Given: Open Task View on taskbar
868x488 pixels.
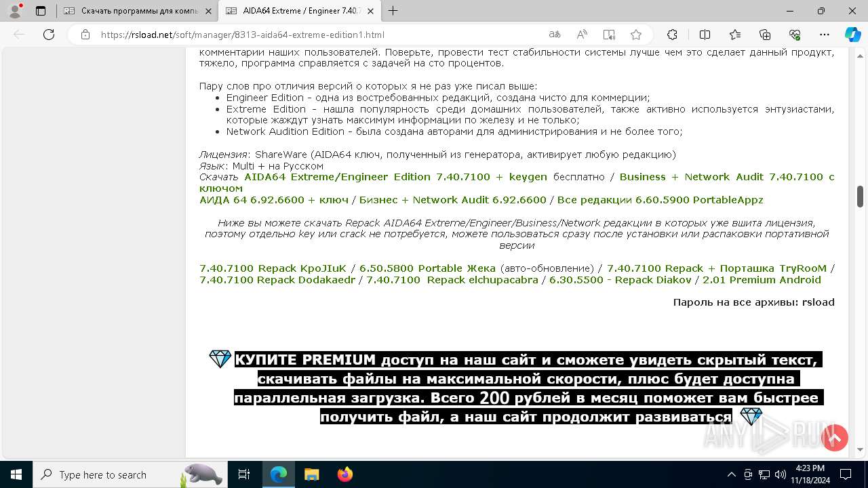Looking at the screenshot, I should tap(244, 474).
